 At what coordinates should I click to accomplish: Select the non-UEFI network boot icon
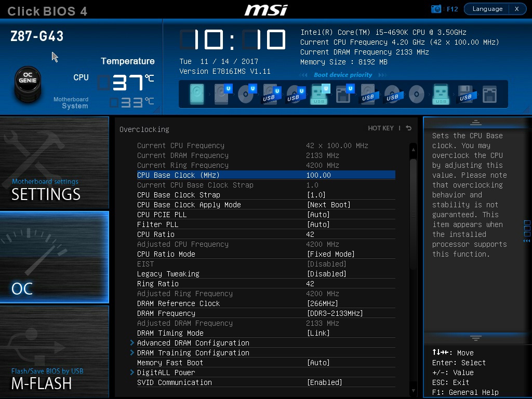point(489,94)
